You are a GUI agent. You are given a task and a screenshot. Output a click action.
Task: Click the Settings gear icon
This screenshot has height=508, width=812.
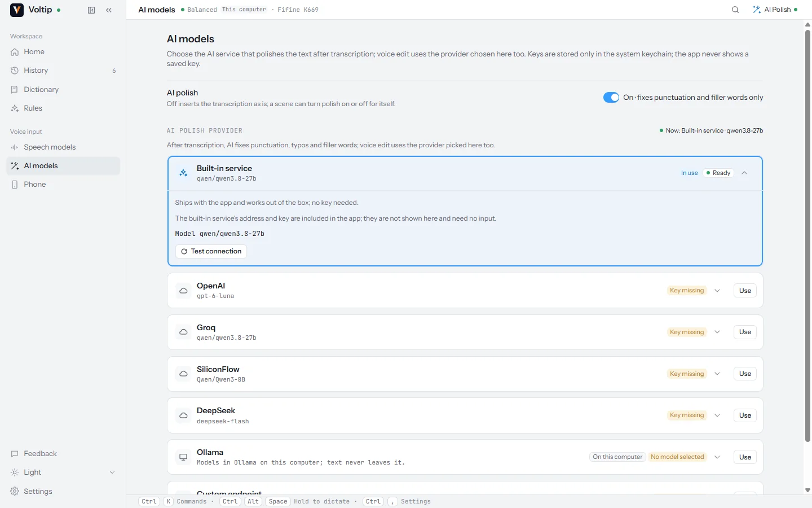pyautogui.click(x=15, y=492)
